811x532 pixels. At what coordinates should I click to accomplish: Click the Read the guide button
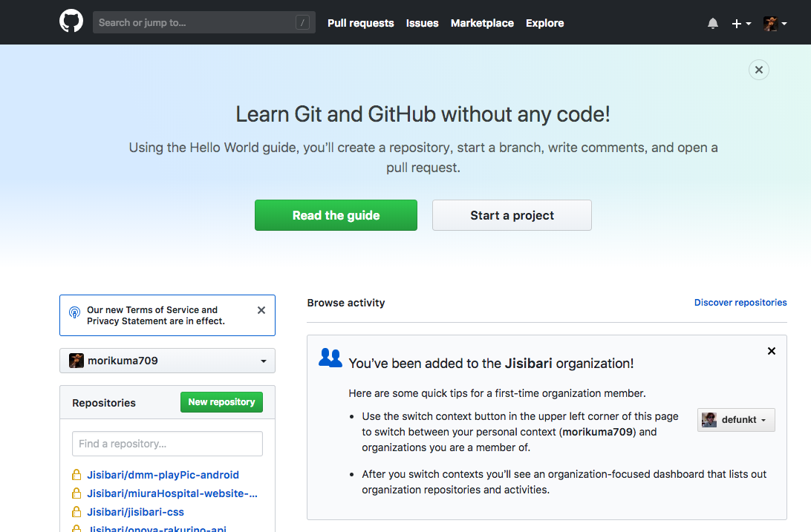(x=336, y=215)
